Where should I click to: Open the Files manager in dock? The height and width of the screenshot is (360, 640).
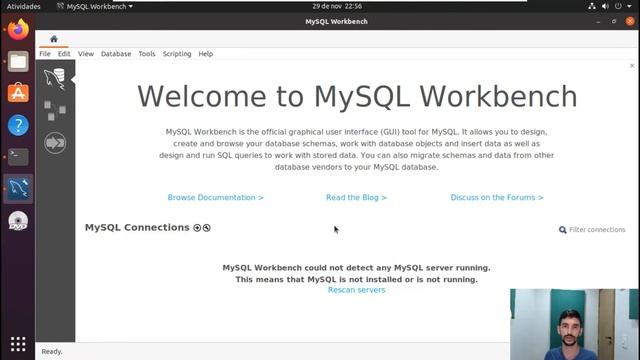[x=18, y=61]
